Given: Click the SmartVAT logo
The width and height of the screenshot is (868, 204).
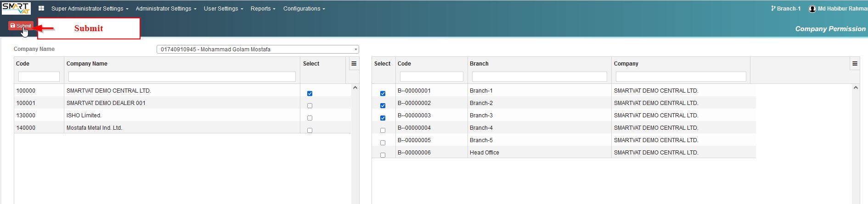Looking at the screenshot, I should pyautogui.click(x=17, y=8).
